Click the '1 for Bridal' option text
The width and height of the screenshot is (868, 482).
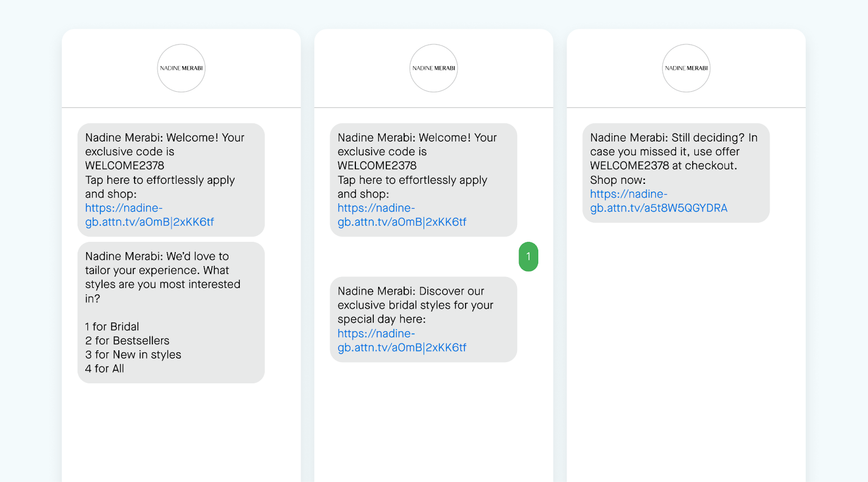(x=112, y=326)
